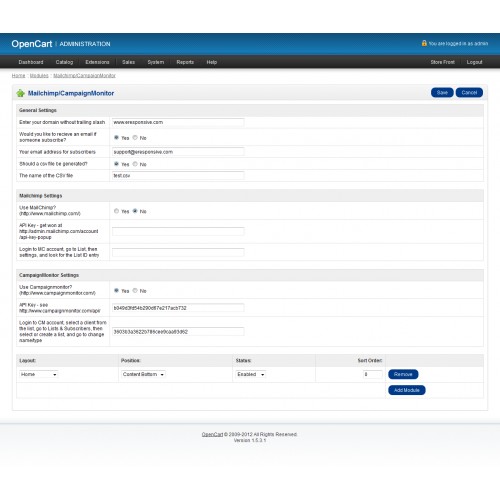Viewport: 500px width, 500px height.
Task: Open the Help menu
Action: click(x=212, y=62)
